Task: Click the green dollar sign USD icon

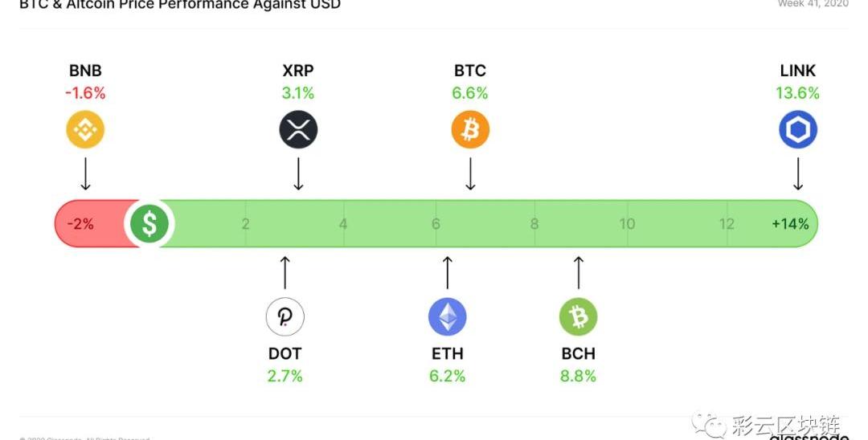Action: [149, 224]
